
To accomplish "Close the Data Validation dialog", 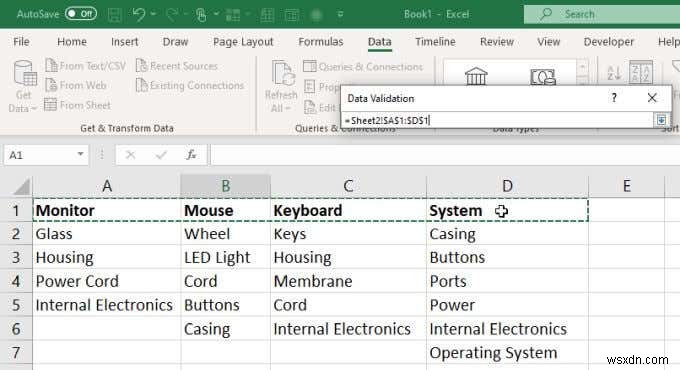I will point(652,98).
